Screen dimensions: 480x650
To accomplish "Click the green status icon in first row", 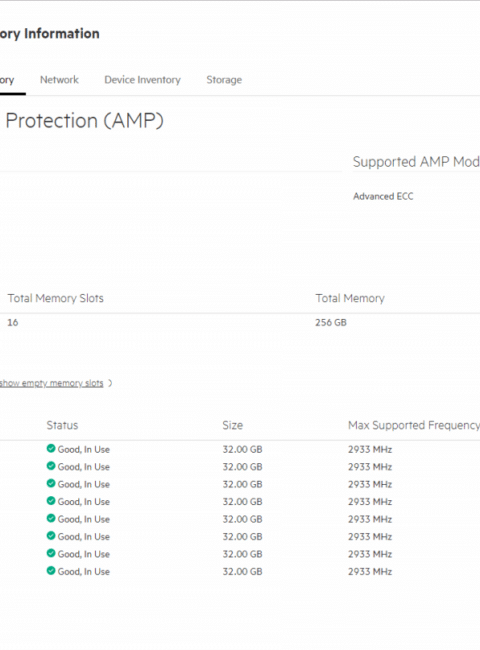I will coord(51,449).
